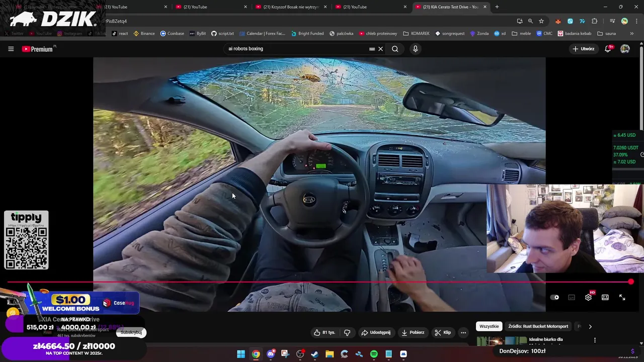
Task: Open the script.txt GitHub bookmark
Action: pos(222,34)
